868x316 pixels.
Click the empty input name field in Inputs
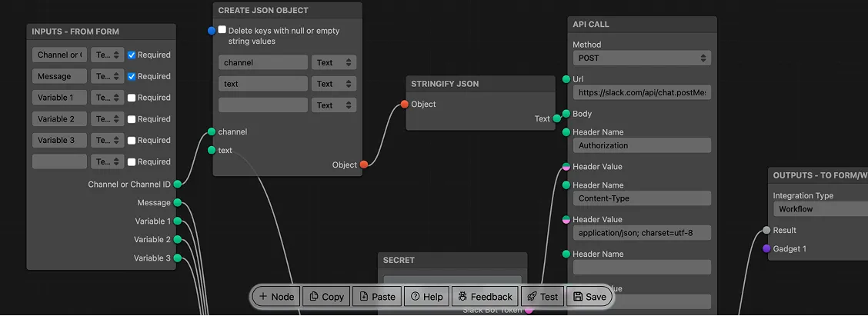point(59,161)
